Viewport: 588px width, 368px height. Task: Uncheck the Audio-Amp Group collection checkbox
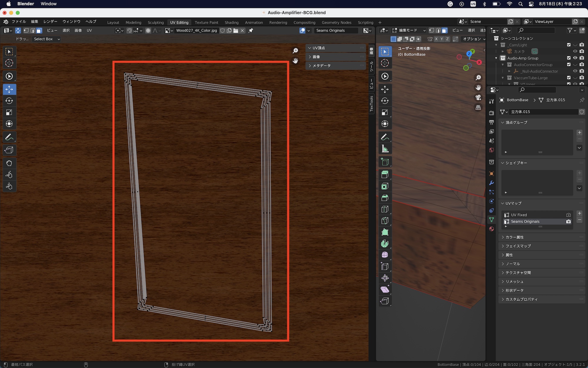point(569,58)
